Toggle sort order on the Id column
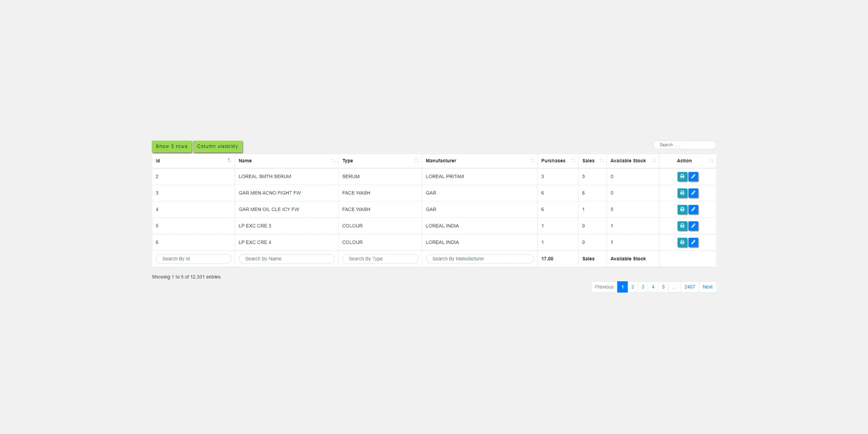This screenshot has width=868, height=434. tap(193, 160)
